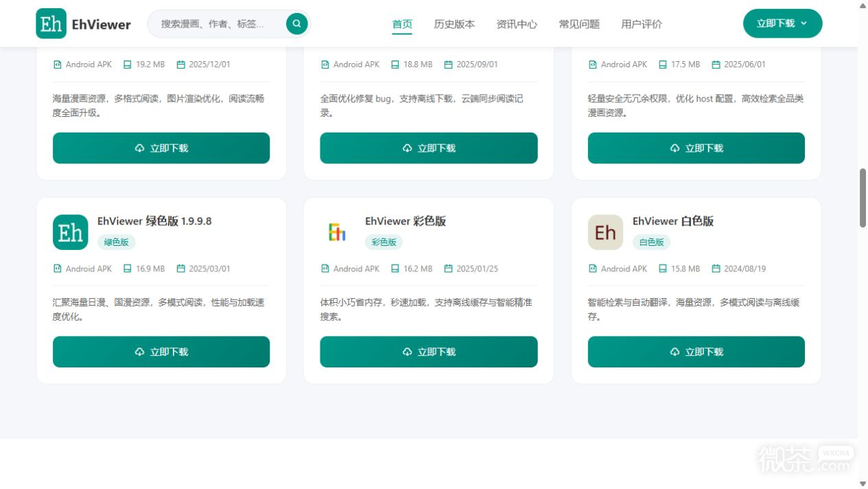
Task: Open the EhViewer 绿色版 1.9.9.8 title
Action: pyautogui.click(x=154, y=221)
